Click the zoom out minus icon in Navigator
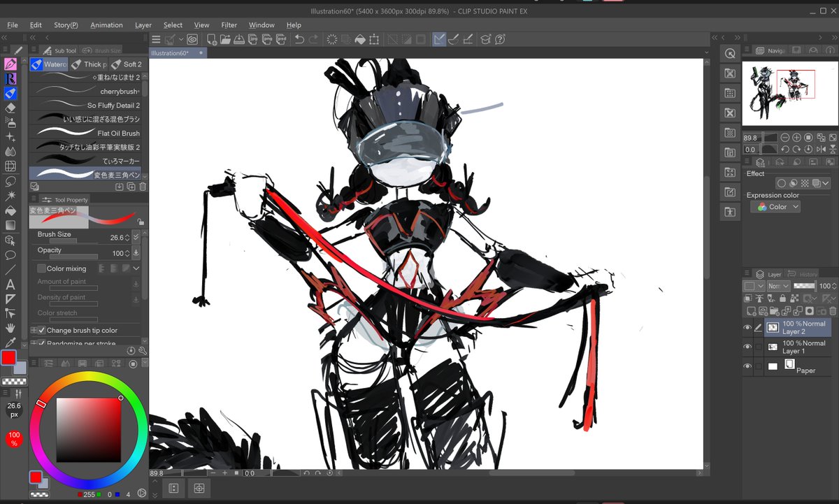This screenshot has width=839, height=504. tap(785, 138)
